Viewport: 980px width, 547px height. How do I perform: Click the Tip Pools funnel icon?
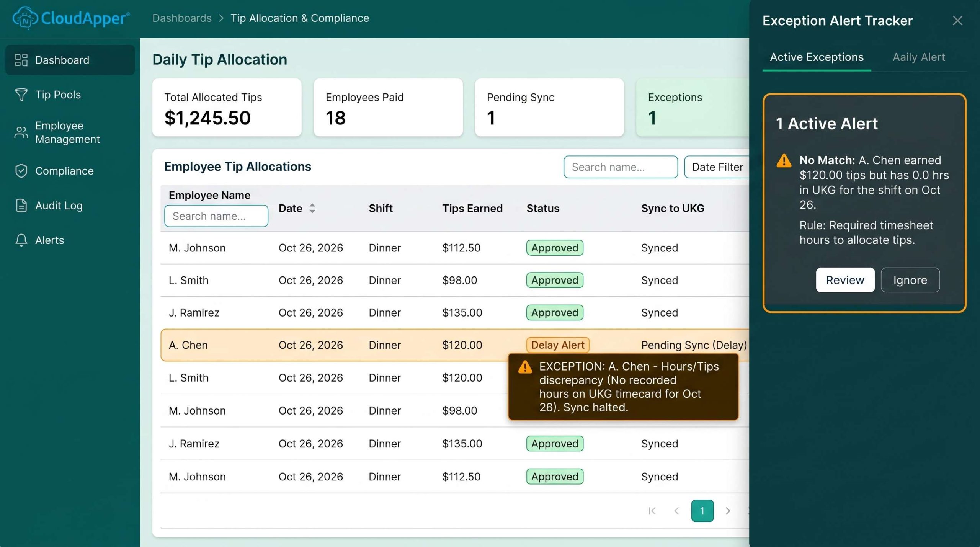21,95
